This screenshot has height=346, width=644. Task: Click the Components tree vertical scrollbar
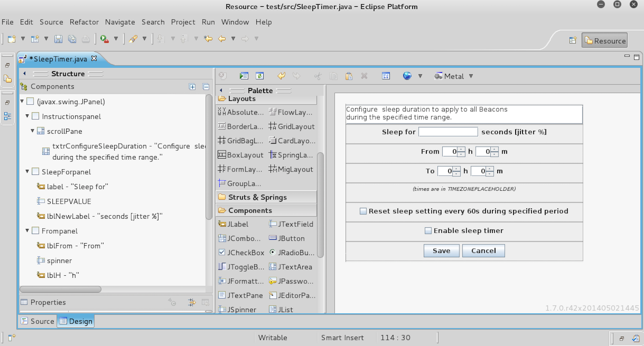209,156
